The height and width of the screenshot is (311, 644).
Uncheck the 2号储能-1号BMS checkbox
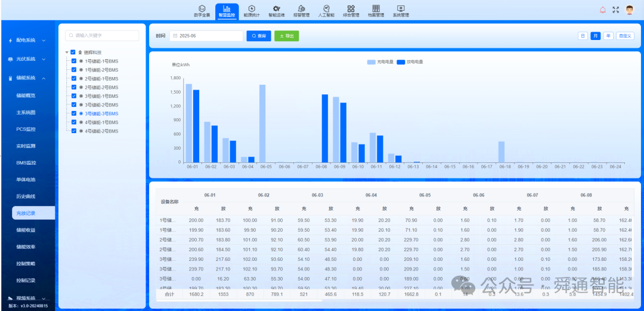pyautogui.click(x=74, y=79)
